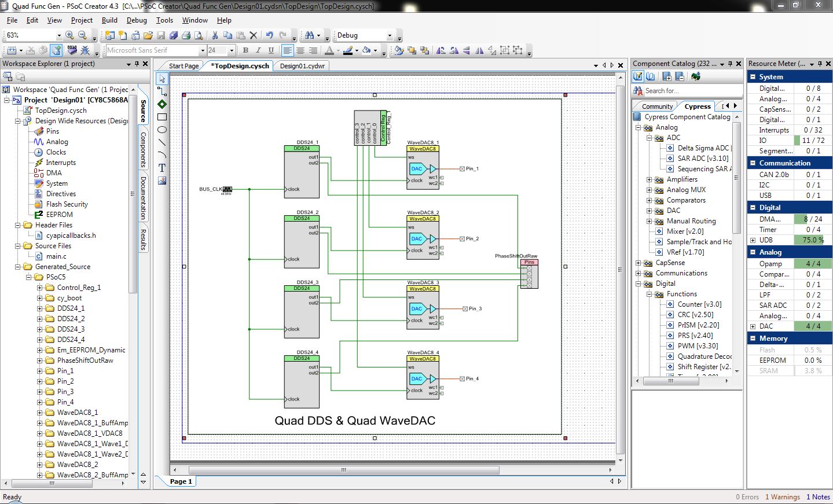Click the schematic horizontal scrollbar thumb

coord(343,470)
